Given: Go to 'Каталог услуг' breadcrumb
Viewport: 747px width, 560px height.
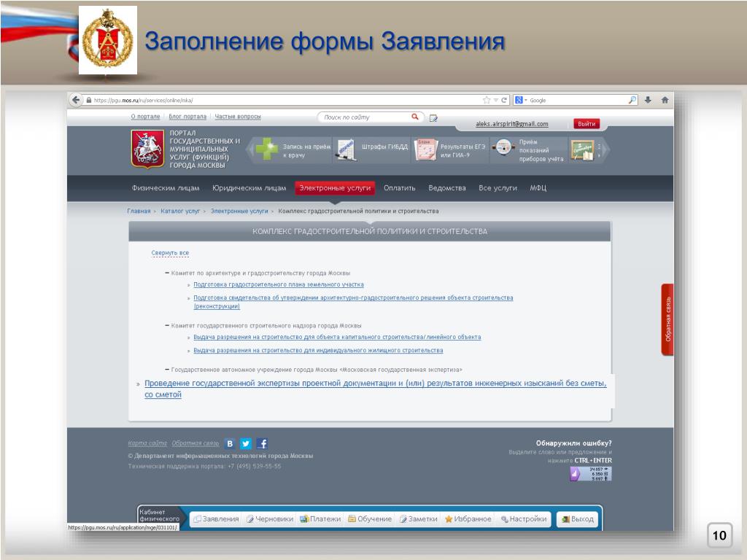Looking at the screenshot, I should (180, 211).
